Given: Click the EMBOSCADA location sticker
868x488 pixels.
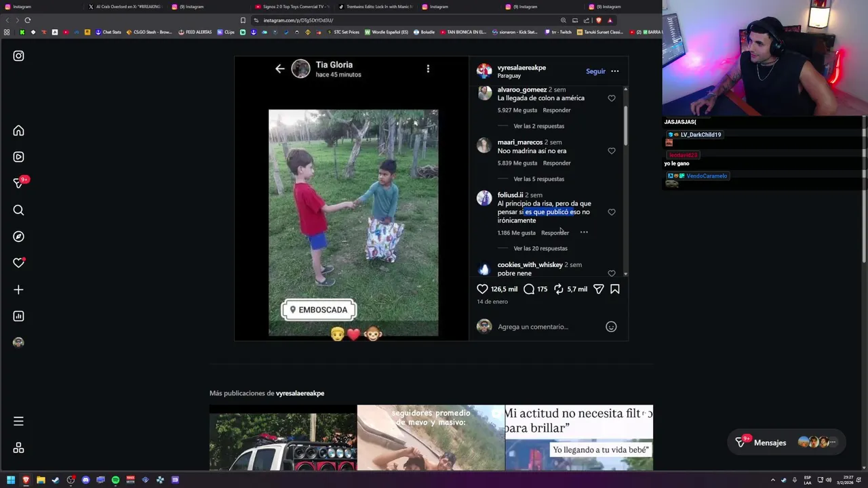Looking at the screenshot, I should coord(319,310).
